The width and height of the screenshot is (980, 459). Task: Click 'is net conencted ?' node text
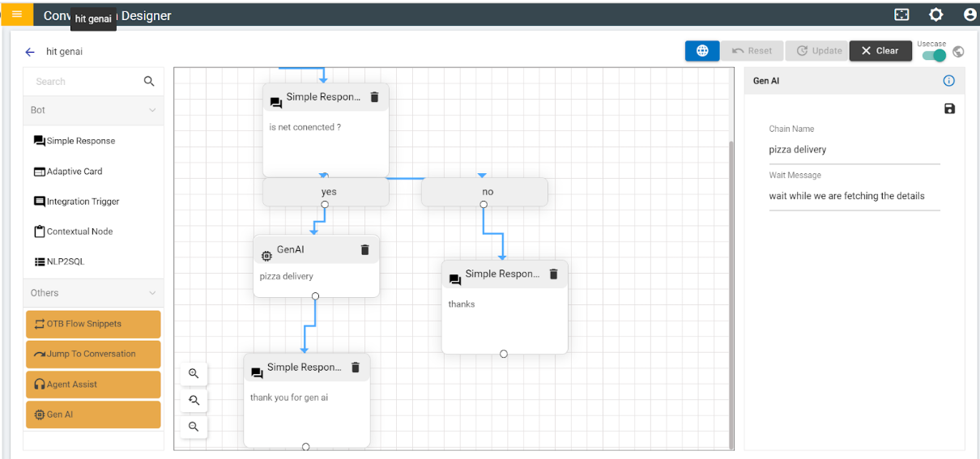[305, 127]
